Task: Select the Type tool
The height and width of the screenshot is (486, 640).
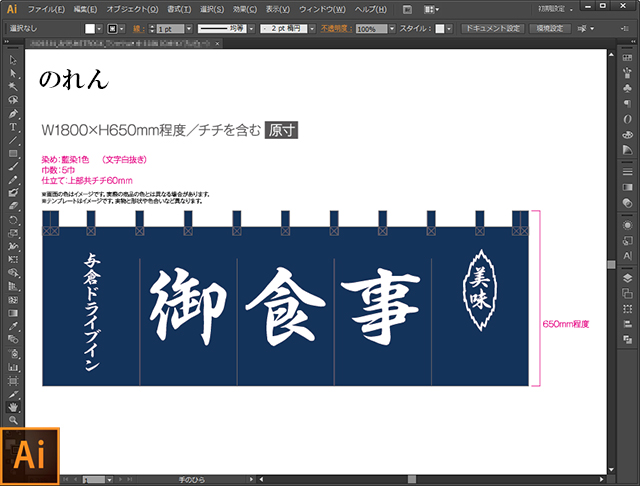Action: tap(13, 127)
